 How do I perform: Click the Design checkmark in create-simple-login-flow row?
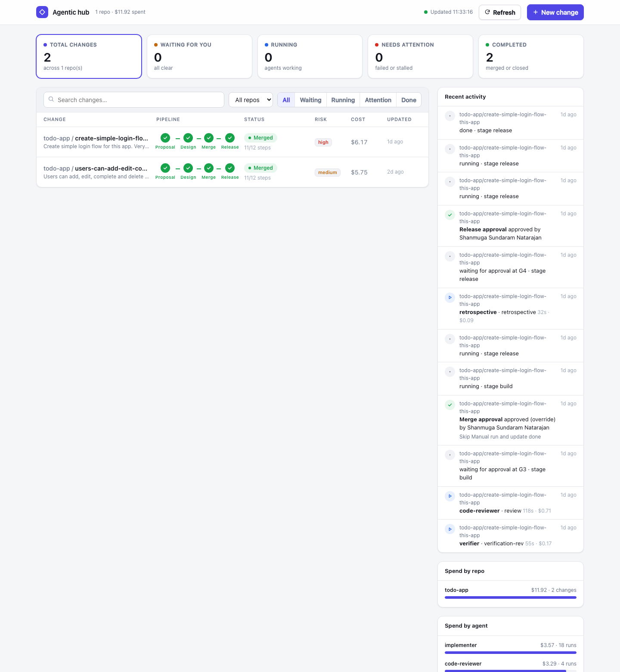(x=188, y=138)
